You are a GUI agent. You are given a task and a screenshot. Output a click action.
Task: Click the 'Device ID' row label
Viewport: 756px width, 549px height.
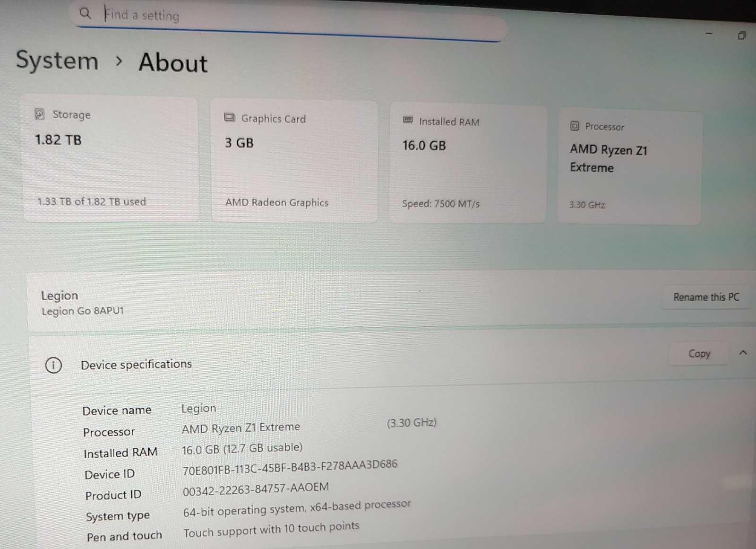point(110,474)
